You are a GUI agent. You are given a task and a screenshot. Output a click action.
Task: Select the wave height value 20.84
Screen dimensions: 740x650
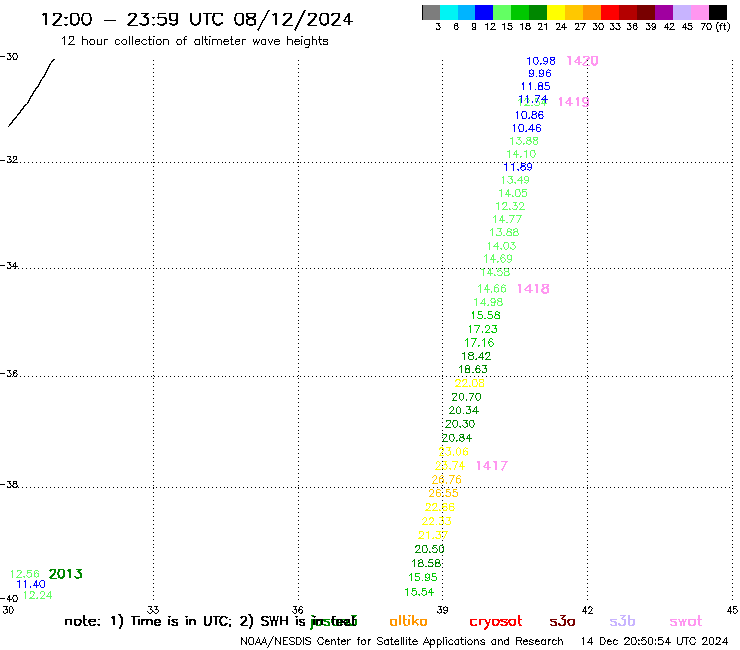(457, 438)
